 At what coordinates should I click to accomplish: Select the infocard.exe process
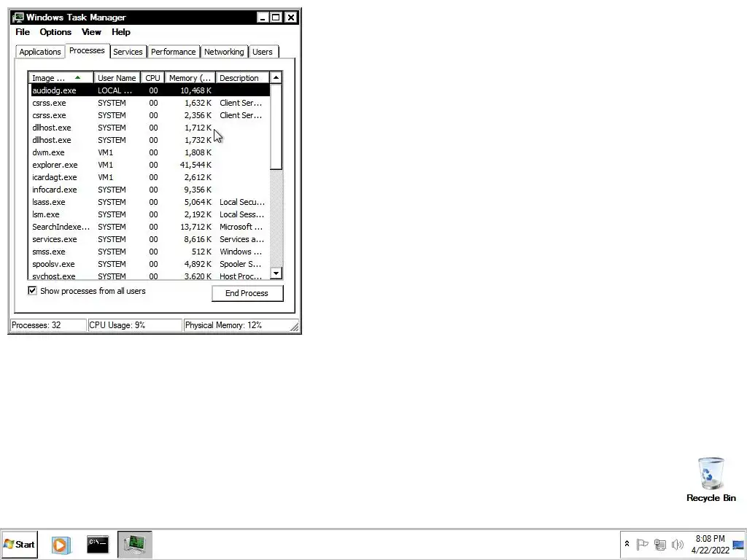pos(150,190)
